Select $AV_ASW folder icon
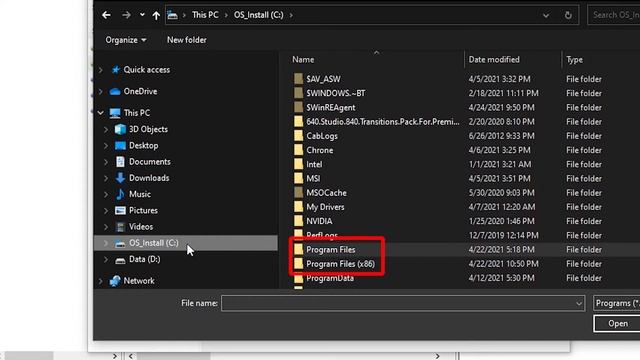 point(299,79)
